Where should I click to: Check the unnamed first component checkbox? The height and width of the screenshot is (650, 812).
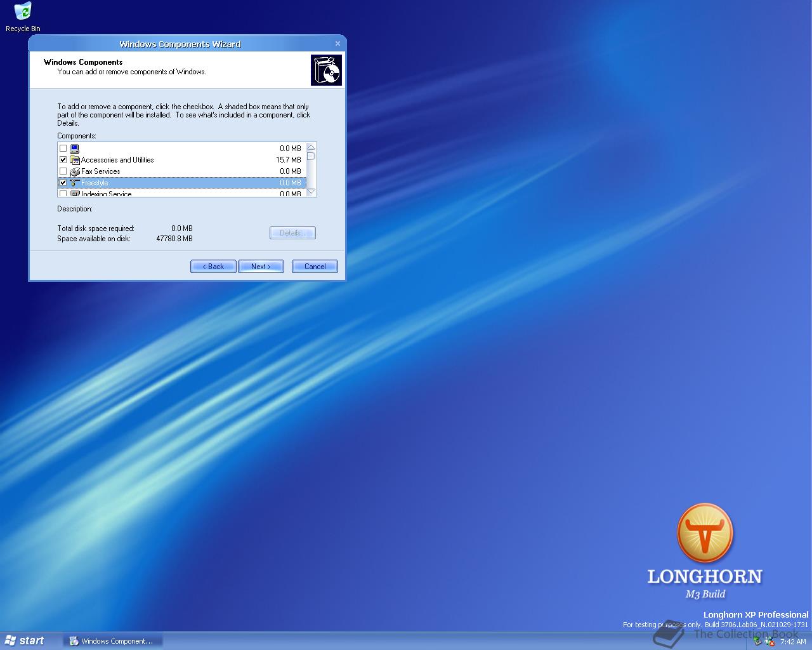[63, 149]
